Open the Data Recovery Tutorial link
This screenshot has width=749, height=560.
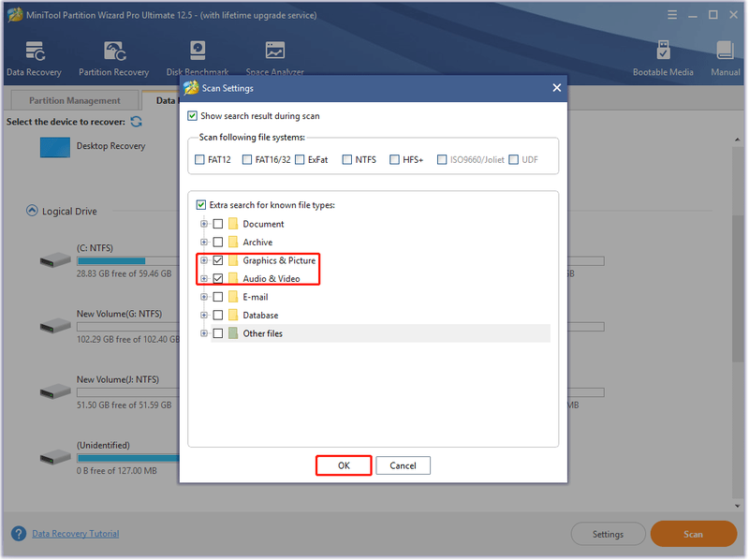[76, 534]
